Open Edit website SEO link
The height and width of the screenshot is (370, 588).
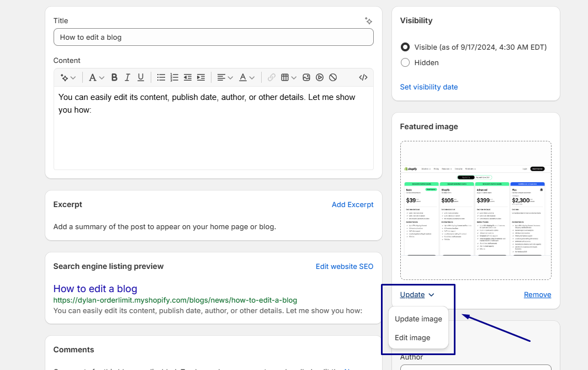345,266
